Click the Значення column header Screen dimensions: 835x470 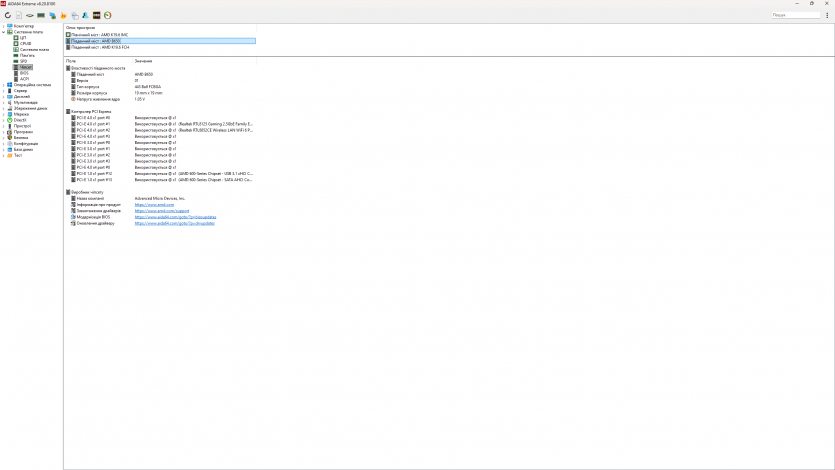coord(145,61)
